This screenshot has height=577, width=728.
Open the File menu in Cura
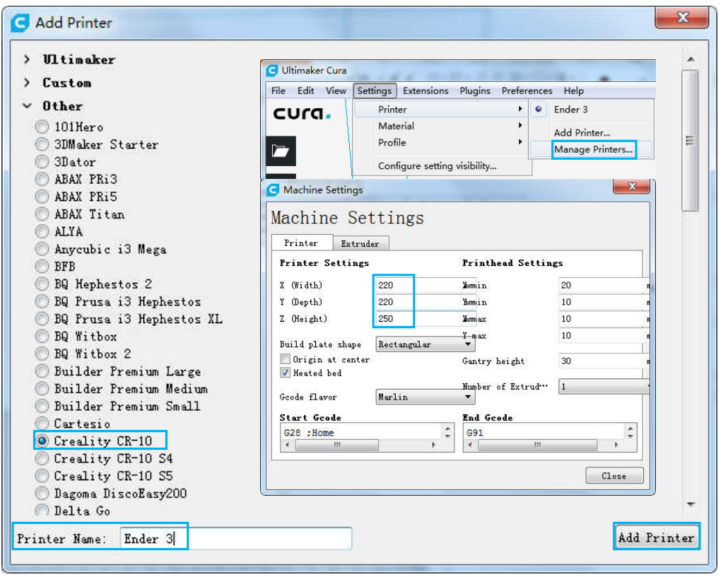point(278,91)
